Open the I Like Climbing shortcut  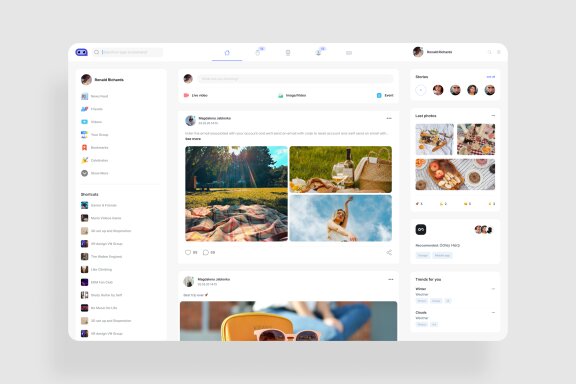coord(97,269)
